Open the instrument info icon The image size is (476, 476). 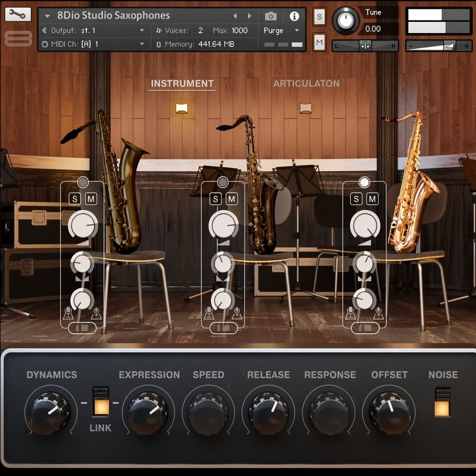pos(294,16)
